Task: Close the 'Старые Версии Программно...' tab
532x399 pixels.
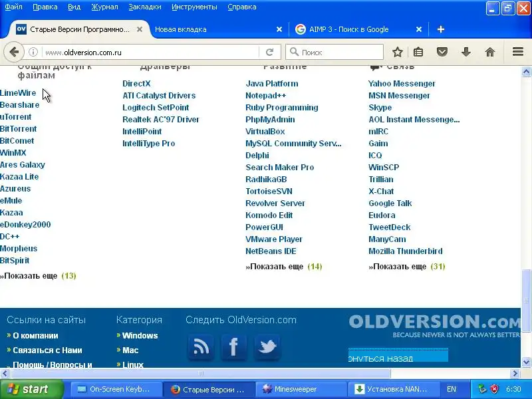Action: click(140, 29)
